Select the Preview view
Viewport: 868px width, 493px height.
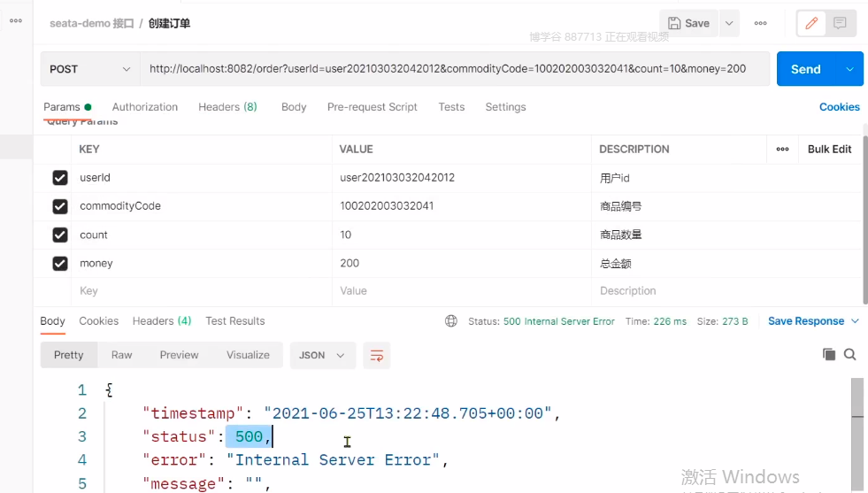tap(179, 355)
